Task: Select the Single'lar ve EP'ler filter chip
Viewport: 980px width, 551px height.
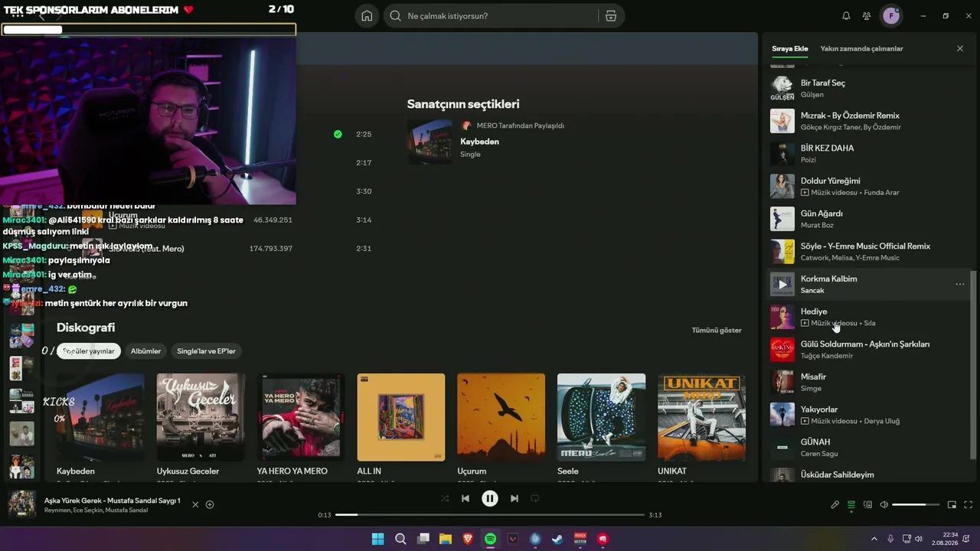Action: click(x=206, y=351)
